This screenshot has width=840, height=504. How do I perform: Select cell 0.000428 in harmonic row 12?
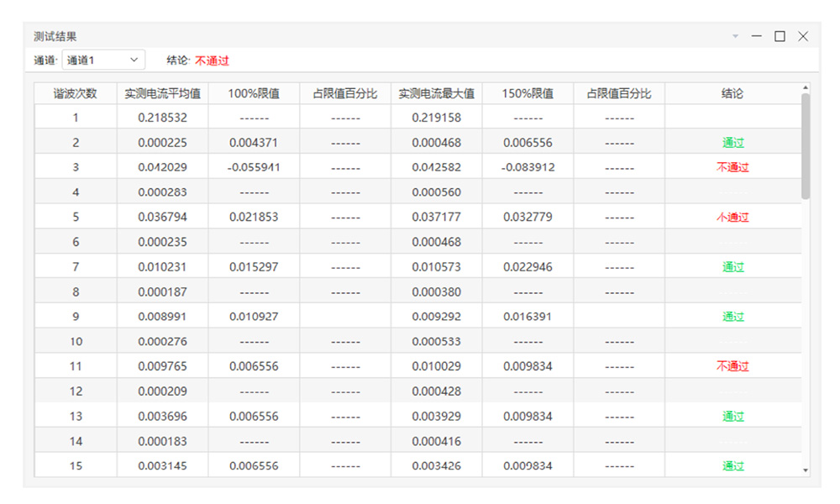click(x=437, y=391)
